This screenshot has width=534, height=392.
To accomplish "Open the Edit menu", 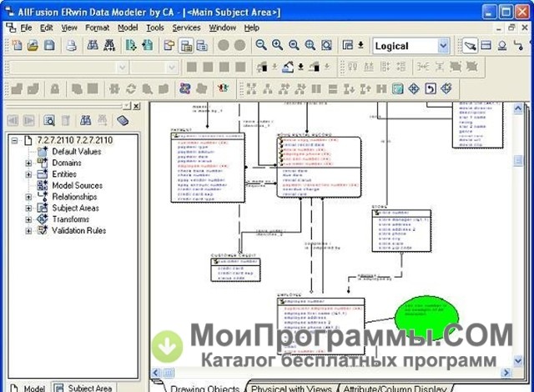I will pos(47,28).
